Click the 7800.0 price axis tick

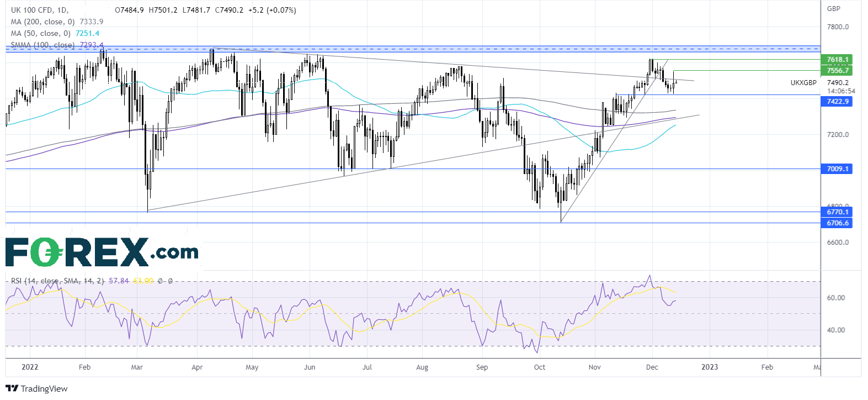coord(838,27)
